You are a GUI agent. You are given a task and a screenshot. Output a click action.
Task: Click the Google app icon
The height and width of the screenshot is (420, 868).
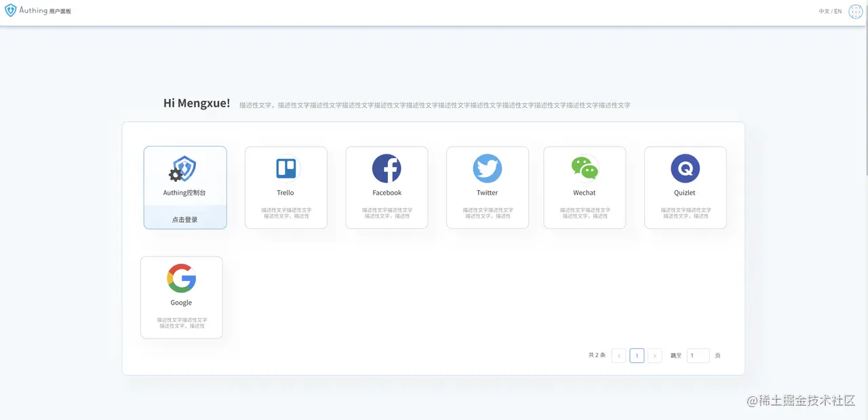tap(182, 278)
